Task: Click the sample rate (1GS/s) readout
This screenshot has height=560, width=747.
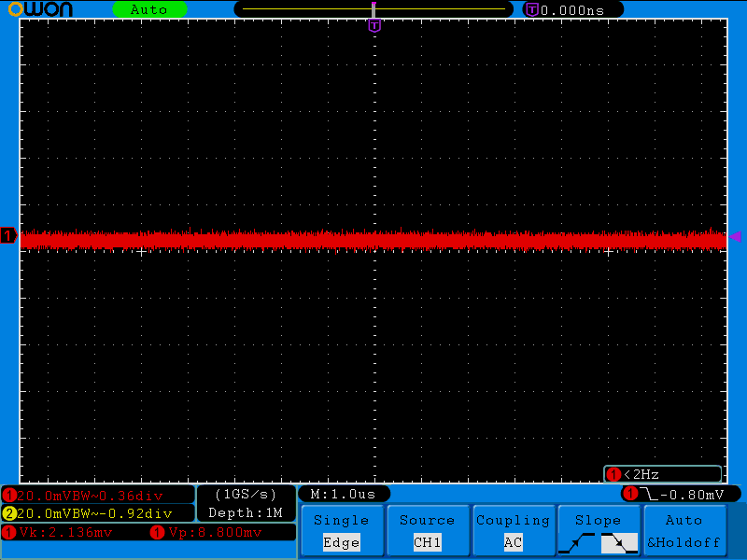Action: point(246,495)
